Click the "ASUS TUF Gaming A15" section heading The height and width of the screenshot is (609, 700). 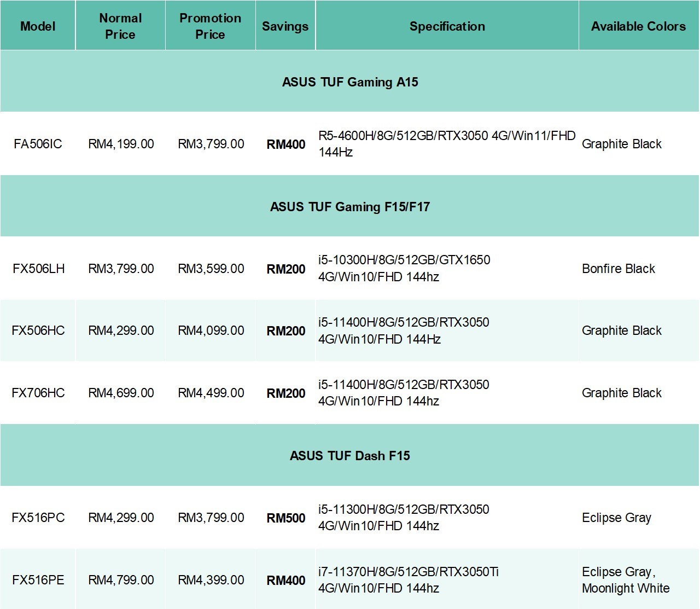point(350,82)
